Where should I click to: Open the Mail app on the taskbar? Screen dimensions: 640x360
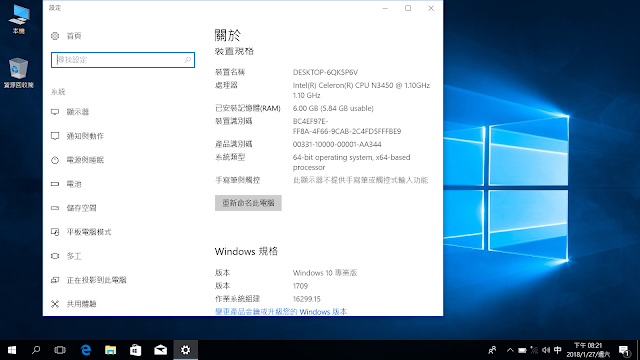[x=160, y=350]
